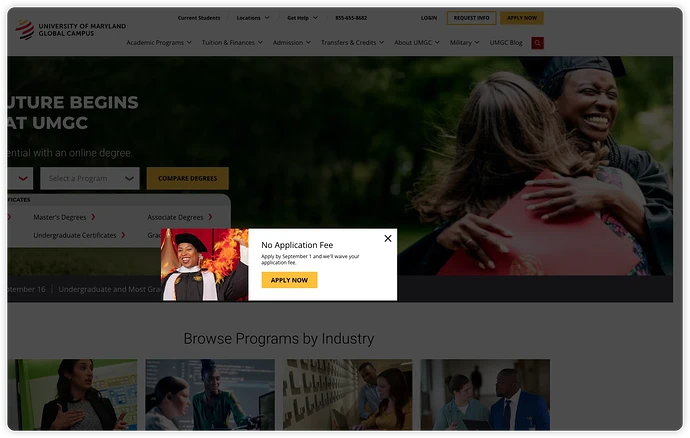Expand the Get Help dropdown
Viewport: 690px width, 438px height.
302,18
